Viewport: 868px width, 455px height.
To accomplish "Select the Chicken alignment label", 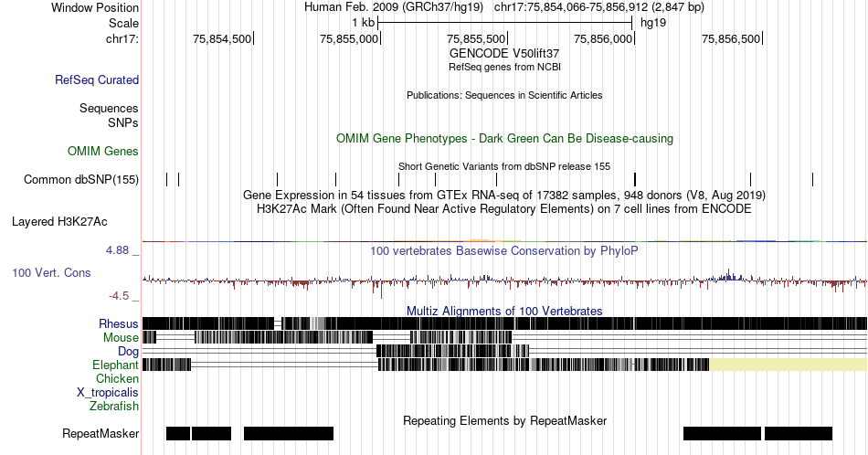I will (x=117, y=378).
